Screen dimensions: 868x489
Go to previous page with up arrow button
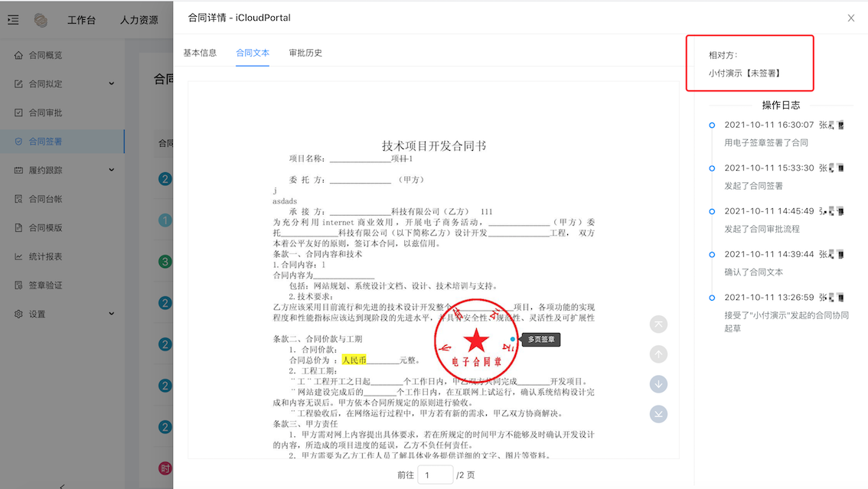[658, 354]
